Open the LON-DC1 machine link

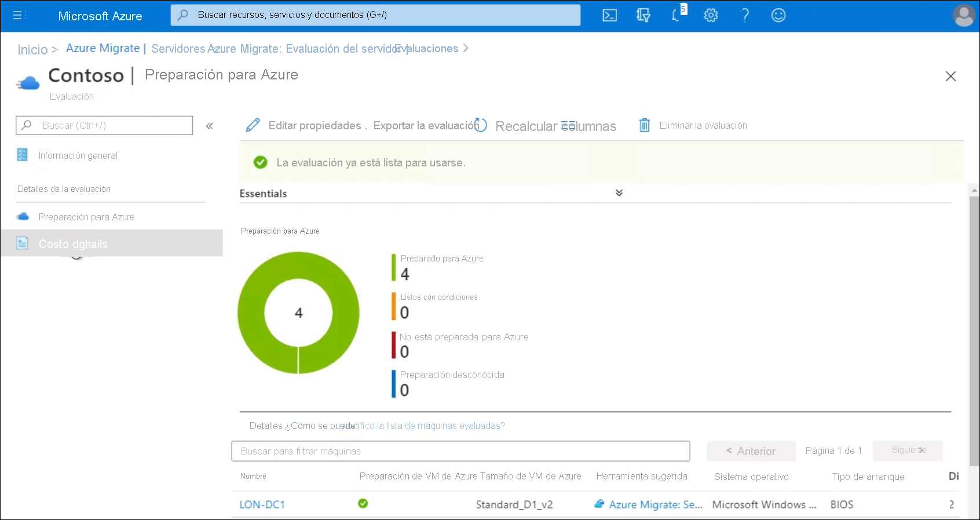262,504
